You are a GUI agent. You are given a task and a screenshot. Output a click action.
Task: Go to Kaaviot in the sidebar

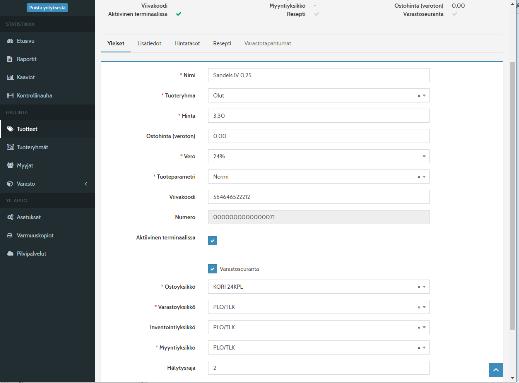(47, 77)
